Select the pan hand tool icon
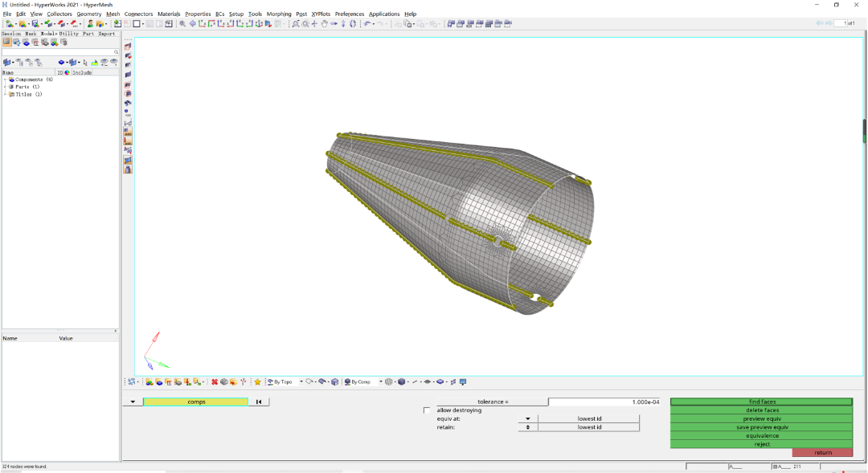 (x=325, y=24)
